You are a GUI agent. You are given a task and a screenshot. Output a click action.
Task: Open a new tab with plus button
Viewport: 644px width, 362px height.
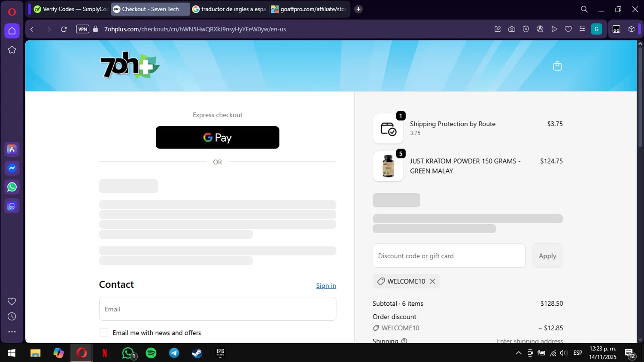tap(358, 9)
